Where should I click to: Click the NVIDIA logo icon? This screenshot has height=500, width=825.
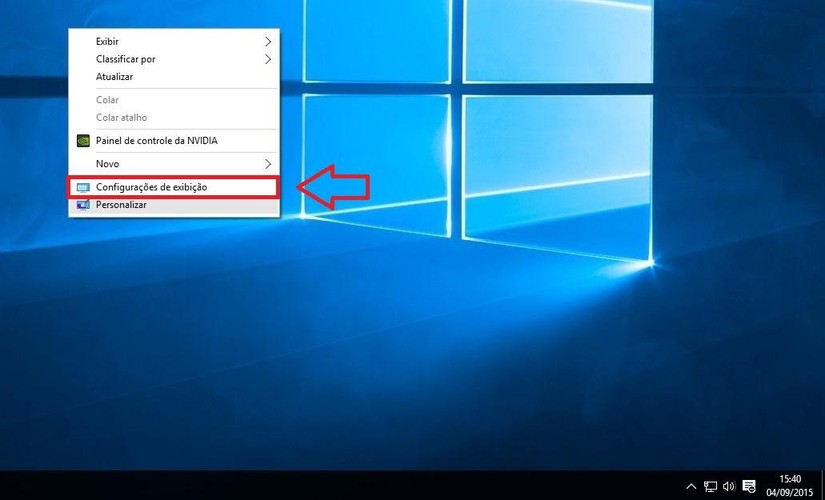click(83, 141)
